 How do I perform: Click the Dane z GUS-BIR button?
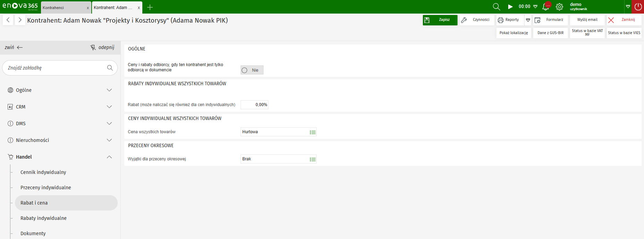[550, 33]
